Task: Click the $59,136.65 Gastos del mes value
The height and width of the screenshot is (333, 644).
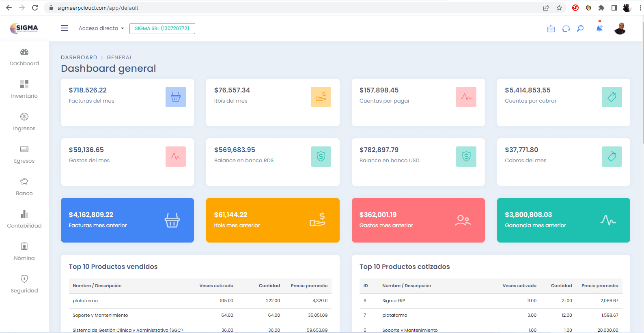Action: click(x=86, y=150)
